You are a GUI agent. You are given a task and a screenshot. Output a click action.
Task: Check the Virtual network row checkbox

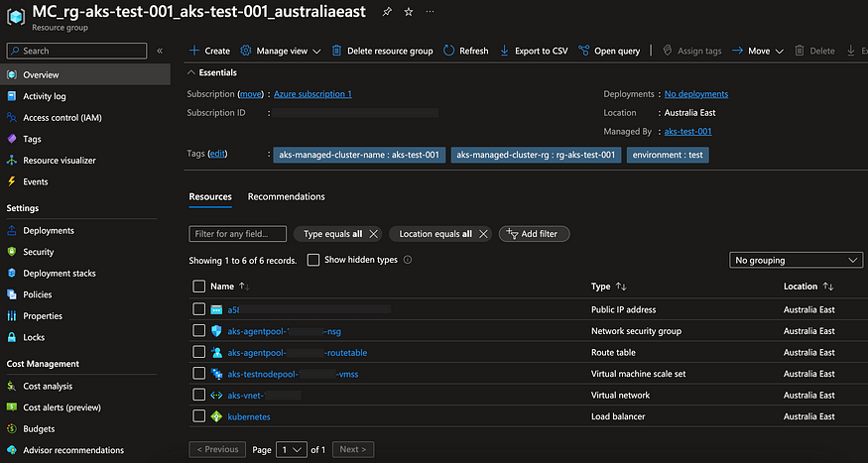[x=198, y=395]
